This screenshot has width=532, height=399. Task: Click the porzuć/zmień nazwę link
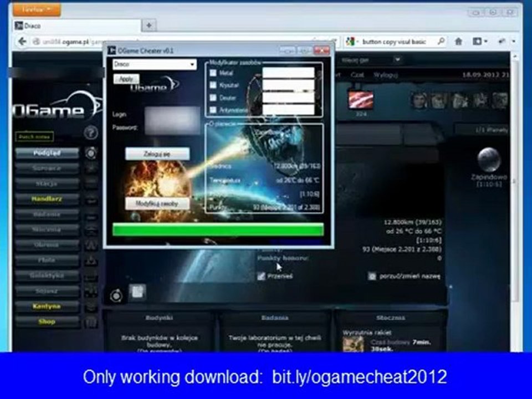click(410, 276)
